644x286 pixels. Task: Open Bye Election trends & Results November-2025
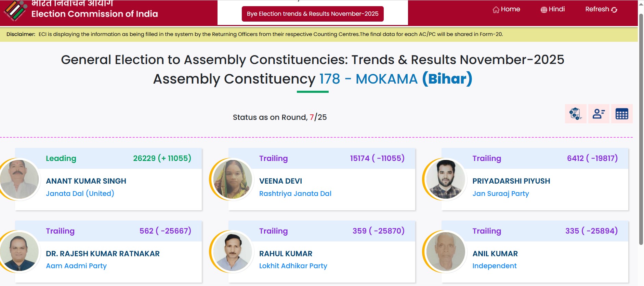tap(313, 14)
